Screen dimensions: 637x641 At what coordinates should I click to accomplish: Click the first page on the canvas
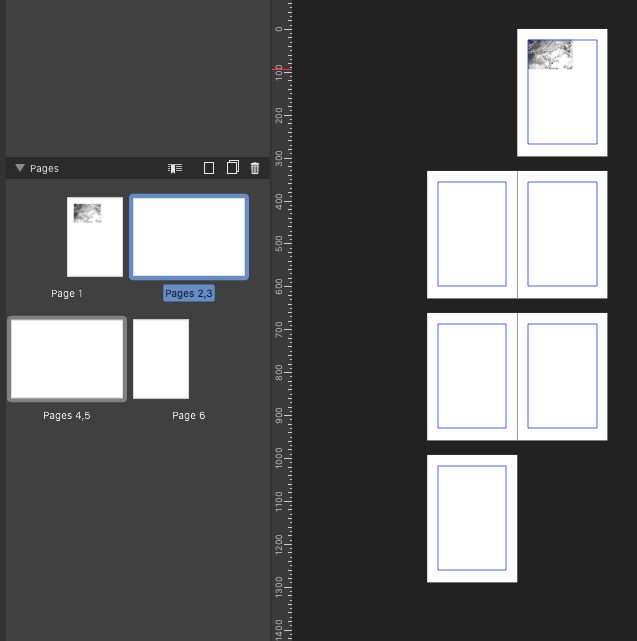coord(562,93)
